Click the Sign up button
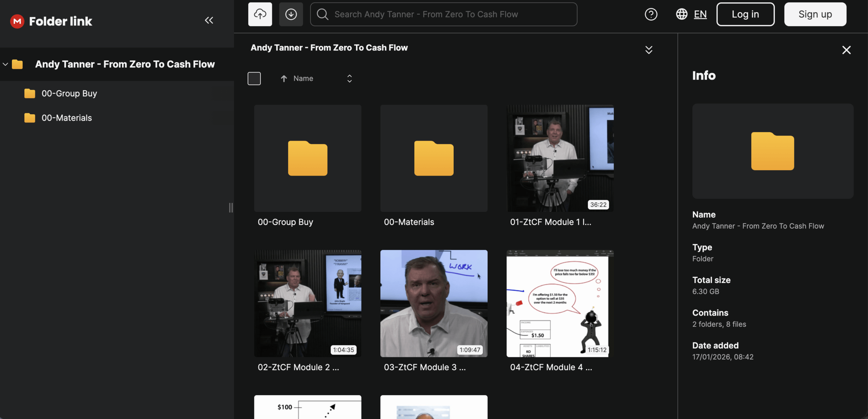Screen dimensions: 868x419 pos(815,14)
